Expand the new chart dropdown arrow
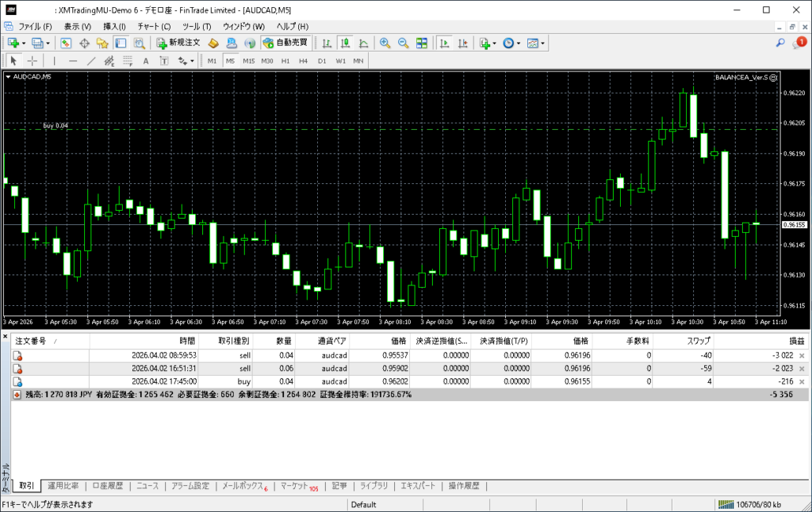Viewport: 812px width, 512px height. (x=24, y=43)
